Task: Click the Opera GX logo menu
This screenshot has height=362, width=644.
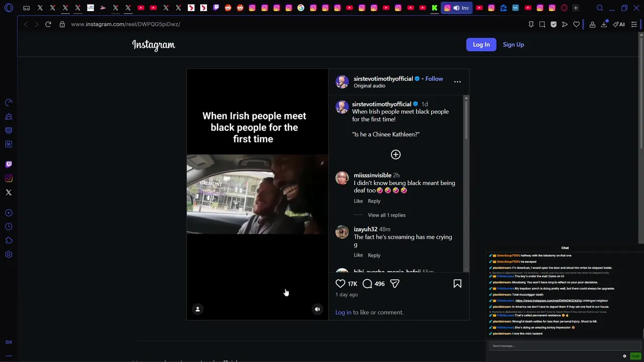Action: (x=9, y=8)
